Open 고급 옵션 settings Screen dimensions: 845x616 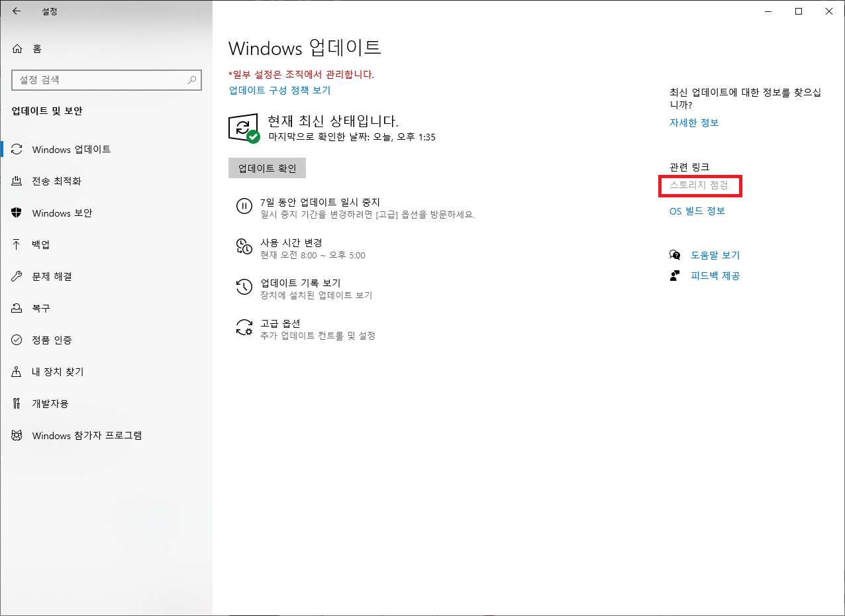(280, 323)
